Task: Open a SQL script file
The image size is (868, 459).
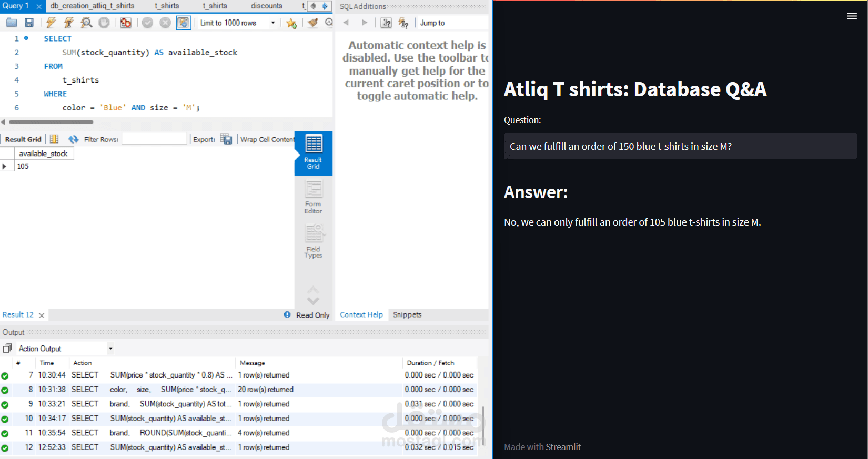Action: [12, 23]
